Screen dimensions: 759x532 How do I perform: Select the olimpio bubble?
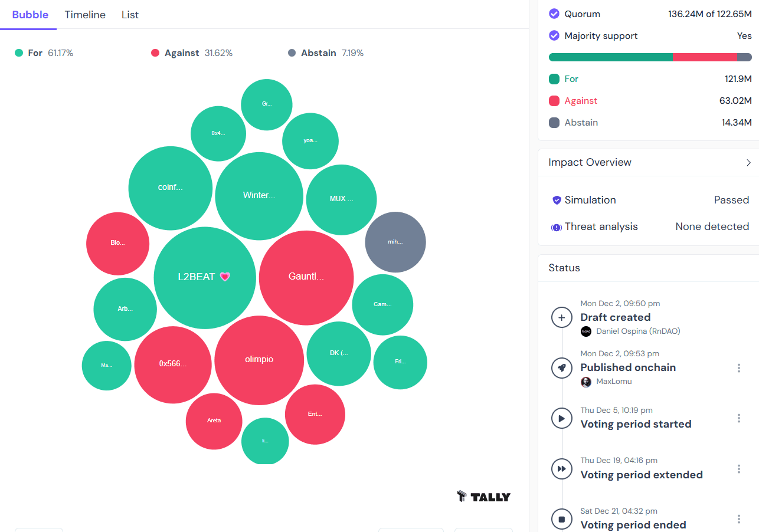[259, 360]
